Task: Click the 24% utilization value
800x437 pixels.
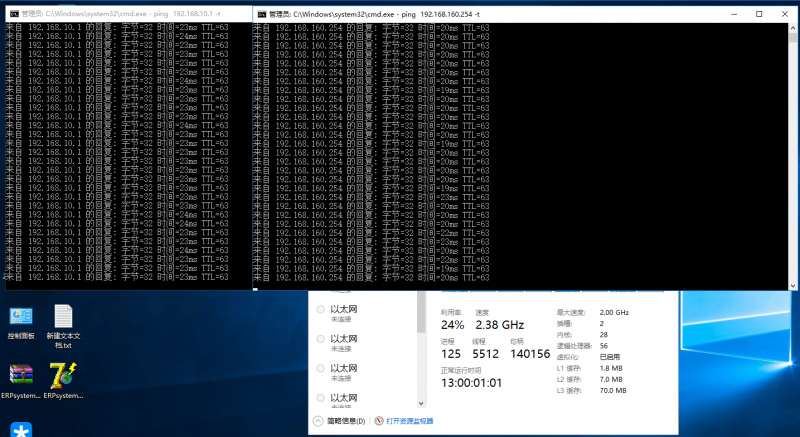Action: tap(453, 325)
